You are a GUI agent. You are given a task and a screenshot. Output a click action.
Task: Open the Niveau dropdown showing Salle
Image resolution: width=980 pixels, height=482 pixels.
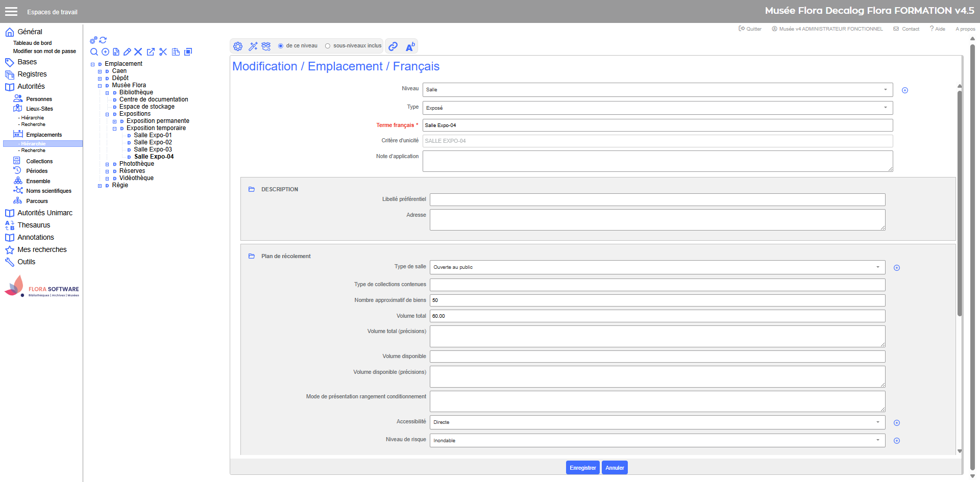pyautogui.click(x=657, y=90)
